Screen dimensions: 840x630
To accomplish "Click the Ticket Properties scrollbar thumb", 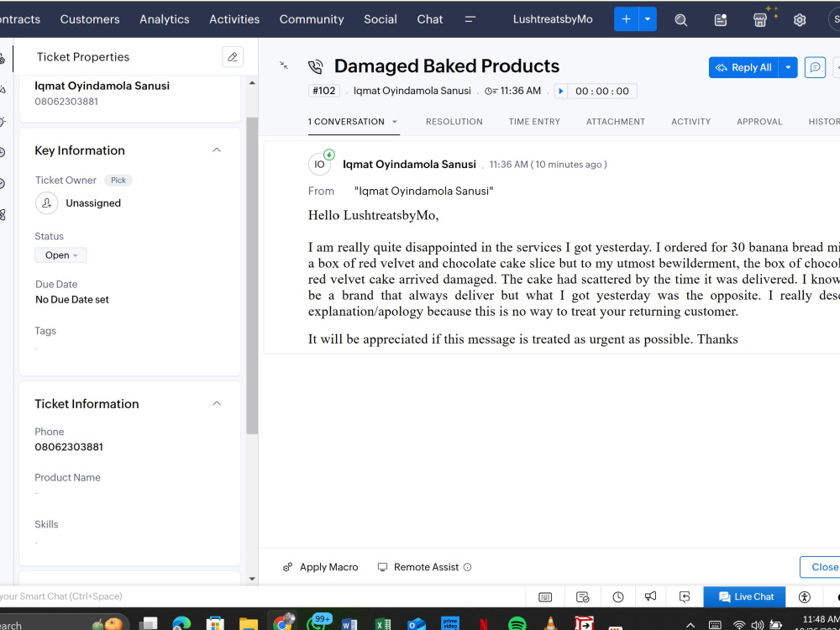I will pos(252,276).
